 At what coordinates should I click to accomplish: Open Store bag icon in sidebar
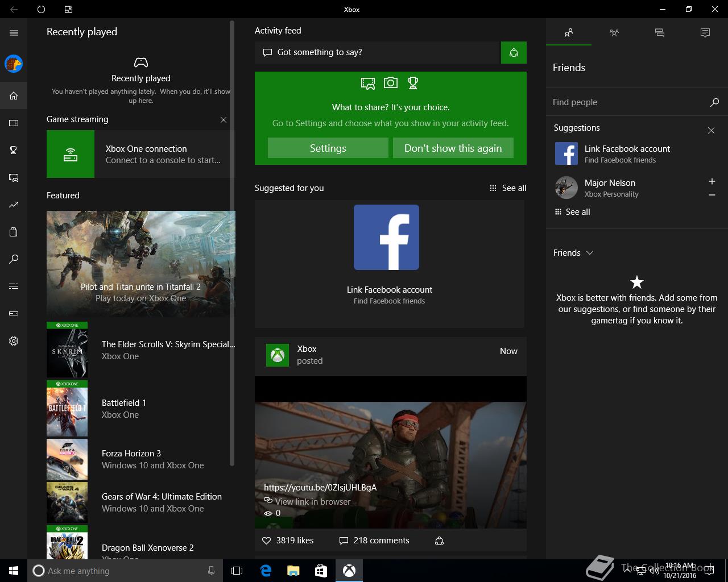point(14,232)
